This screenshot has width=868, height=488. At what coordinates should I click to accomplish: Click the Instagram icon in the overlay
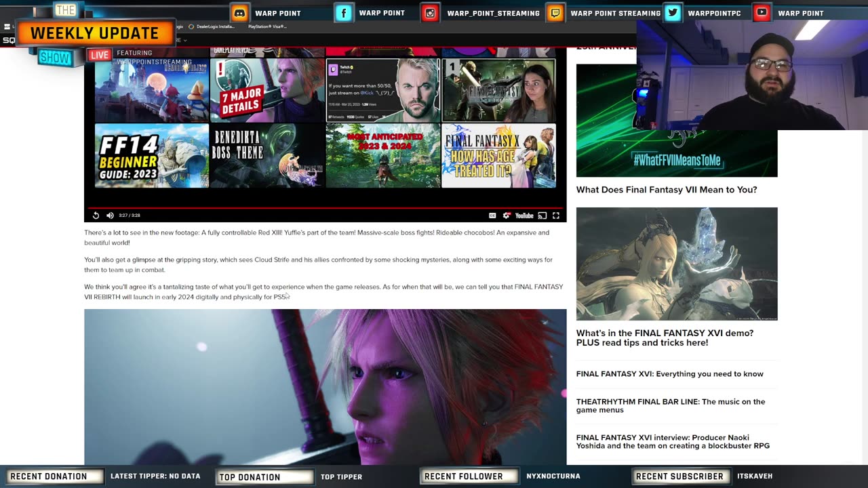(x=430, y=12)
